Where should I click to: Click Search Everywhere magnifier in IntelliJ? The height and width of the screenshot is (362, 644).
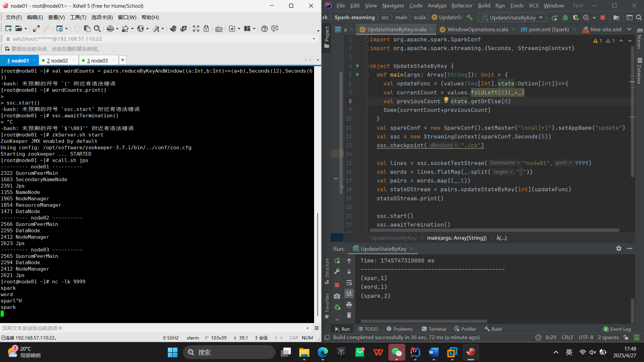[639, 17]
